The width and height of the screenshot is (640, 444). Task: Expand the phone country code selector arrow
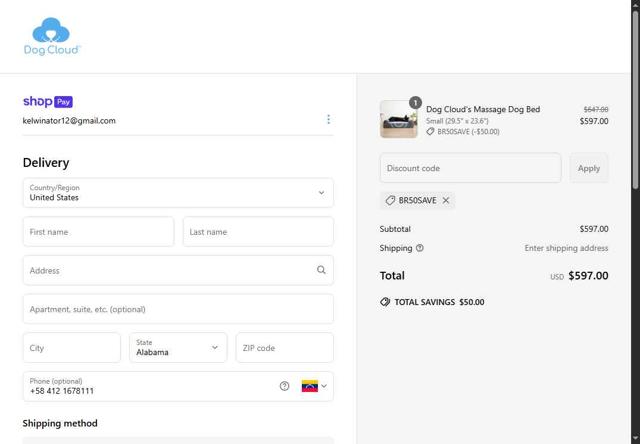pyautogui.click(x=324, y=386)
